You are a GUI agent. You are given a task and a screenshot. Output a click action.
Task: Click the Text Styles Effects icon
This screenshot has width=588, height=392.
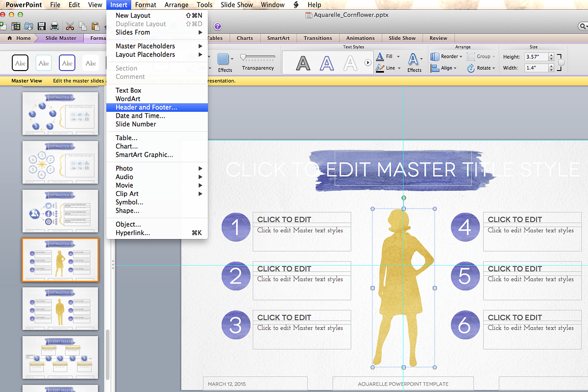[414, 59]
